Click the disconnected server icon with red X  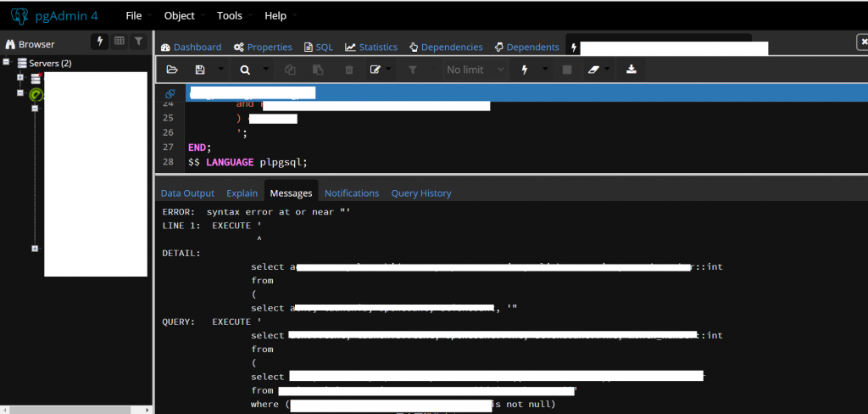36,78
